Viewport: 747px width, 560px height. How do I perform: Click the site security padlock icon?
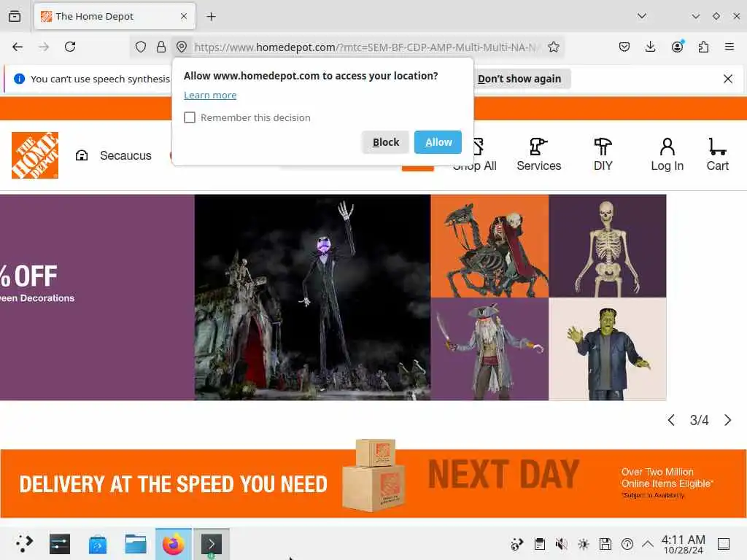[x=161, y=47]
